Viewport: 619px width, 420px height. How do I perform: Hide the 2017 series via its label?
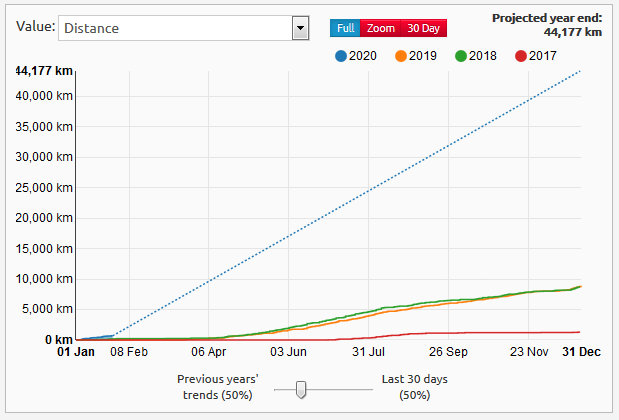click(544, 56)
